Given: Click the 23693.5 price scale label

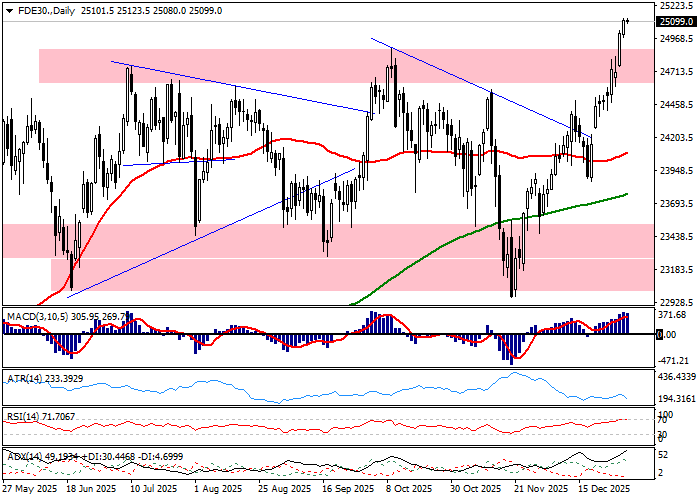Looking at the screenshot, I should (x=677, y=203).
